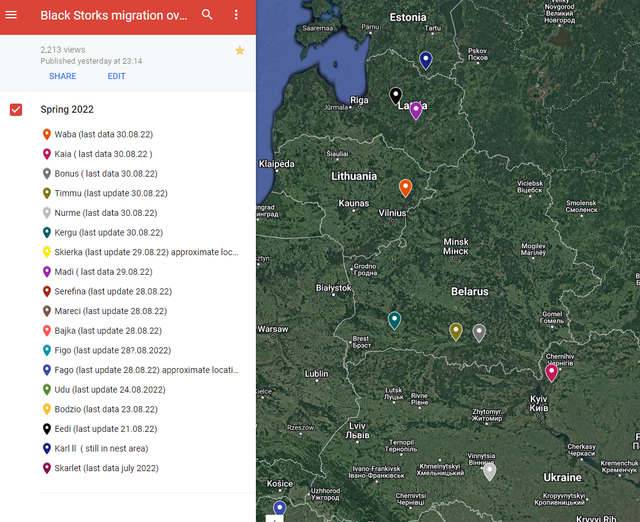The image size is (640, 522).
Task: Click 'Karl II ( still in nest area)' text
Action: (x=101, y=448)
